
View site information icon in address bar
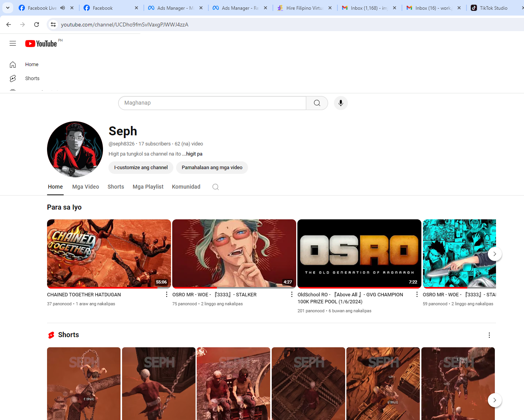tap(53, 24)
